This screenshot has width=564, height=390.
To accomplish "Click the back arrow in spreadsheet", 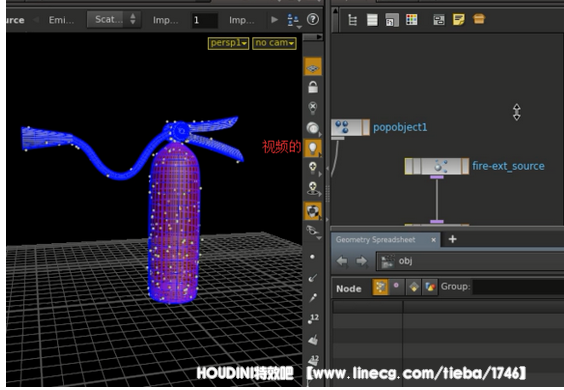I will pos(342,261).
